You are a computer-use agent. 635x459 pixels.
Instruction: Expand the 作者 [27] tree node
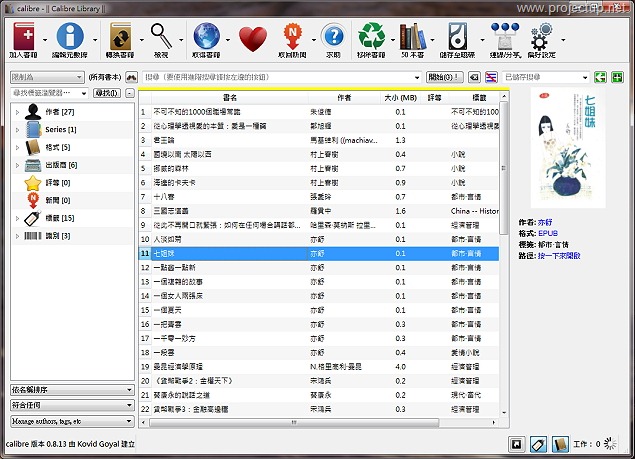(19, 113)
